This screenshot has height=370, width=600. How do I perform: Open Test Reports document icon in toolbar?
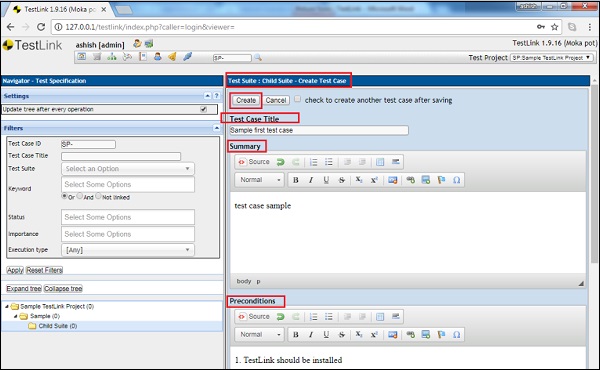142,57
